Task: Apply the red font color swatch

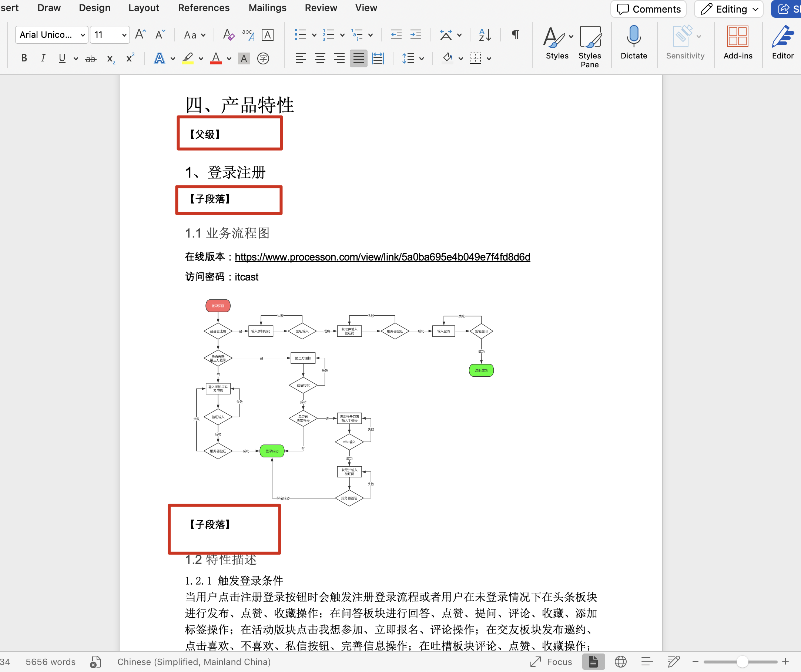Action: tap(215, 58)
